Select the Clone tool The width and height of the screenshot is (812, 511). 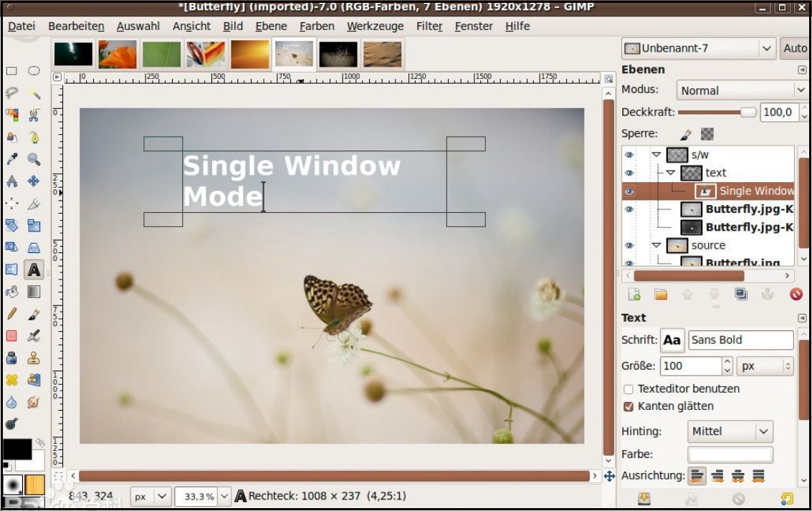point(35,358)
